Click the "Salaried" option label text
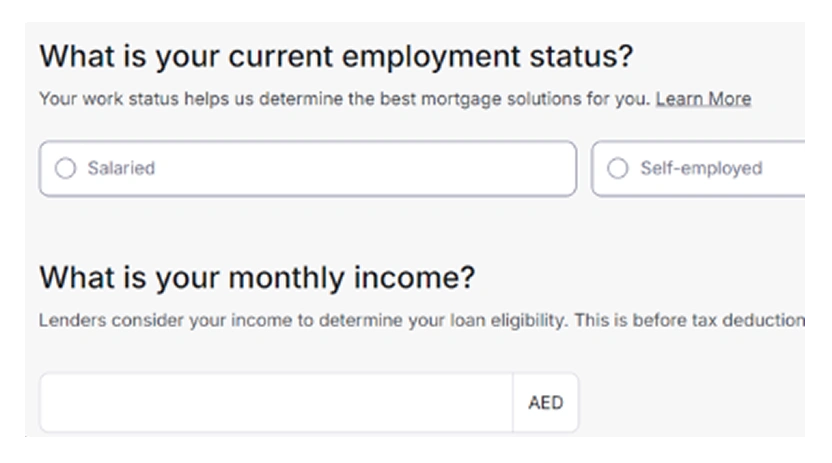832x463 pixels. coord(121,169)
